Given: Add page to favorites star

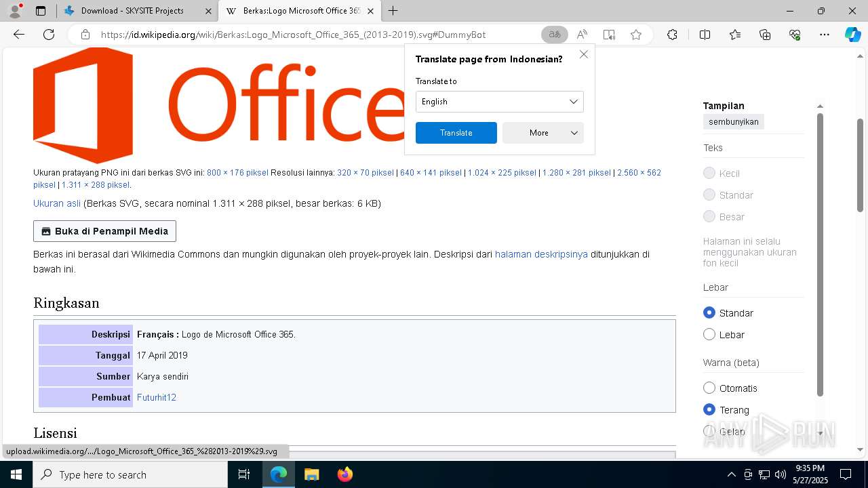Looking at the screenshot, I should click(636, 35).
